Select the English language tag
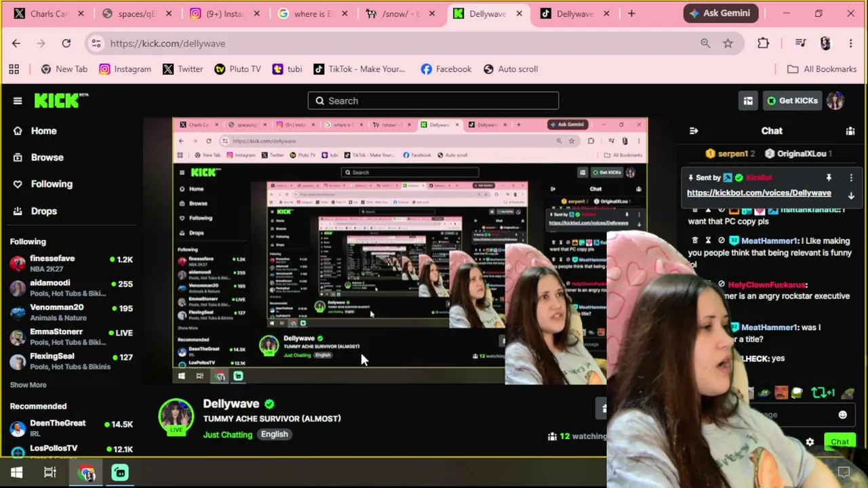The height and width of the screenshot is (488, 868). coord(275,434)
